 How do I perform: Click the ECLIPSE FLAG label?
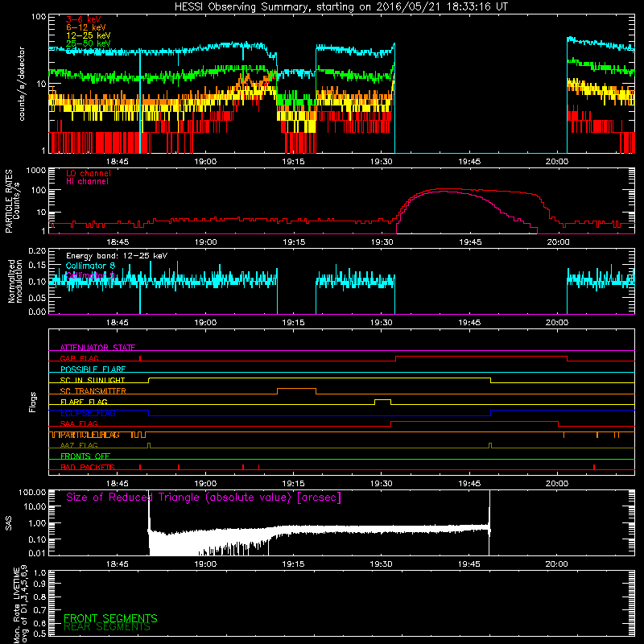(88, 413)
